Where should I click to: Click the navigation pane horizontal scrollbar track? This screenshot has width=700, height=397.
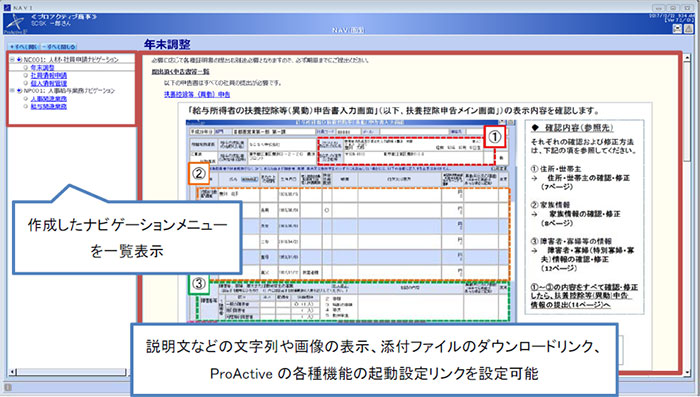point(71,372)
